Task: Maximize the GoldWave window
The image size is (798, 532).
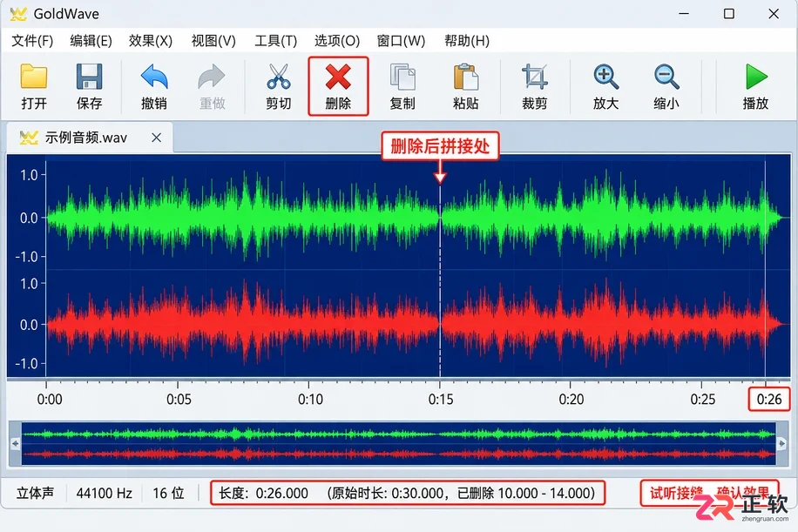Action: [729, 14]
